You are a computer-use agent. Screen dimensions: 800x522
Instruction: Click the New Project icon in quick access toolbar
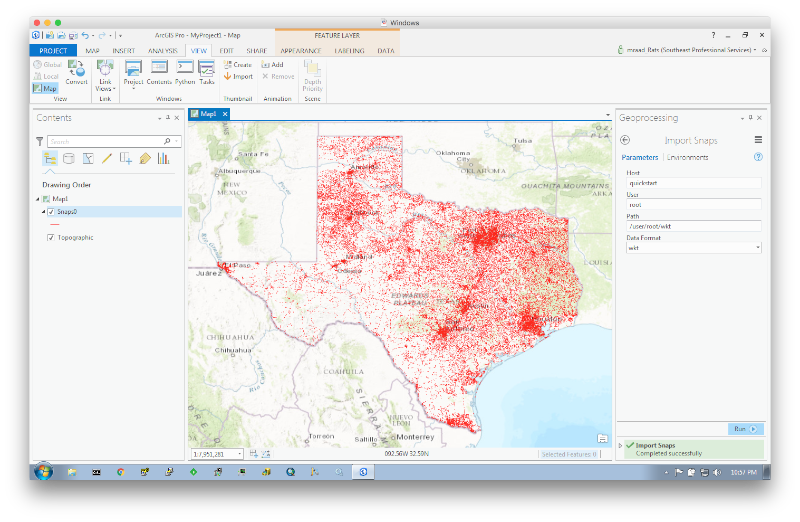(49, 35)
